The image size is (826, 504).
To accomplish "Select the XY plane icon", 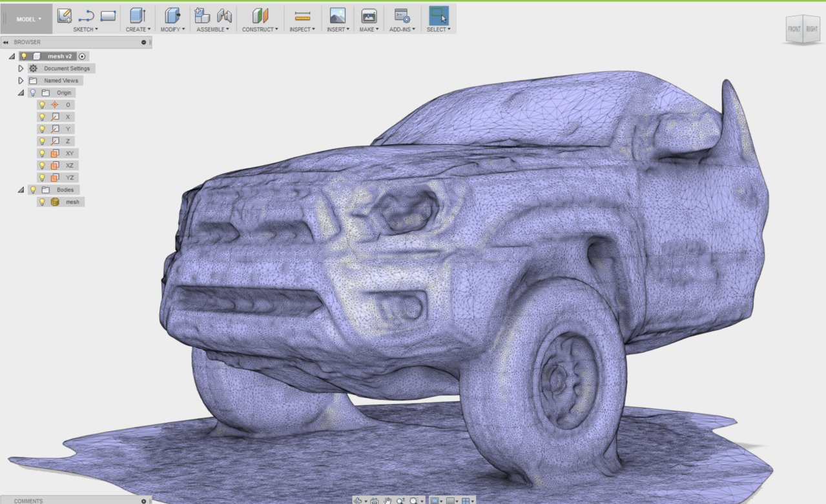I will click(x=55, y=154).
